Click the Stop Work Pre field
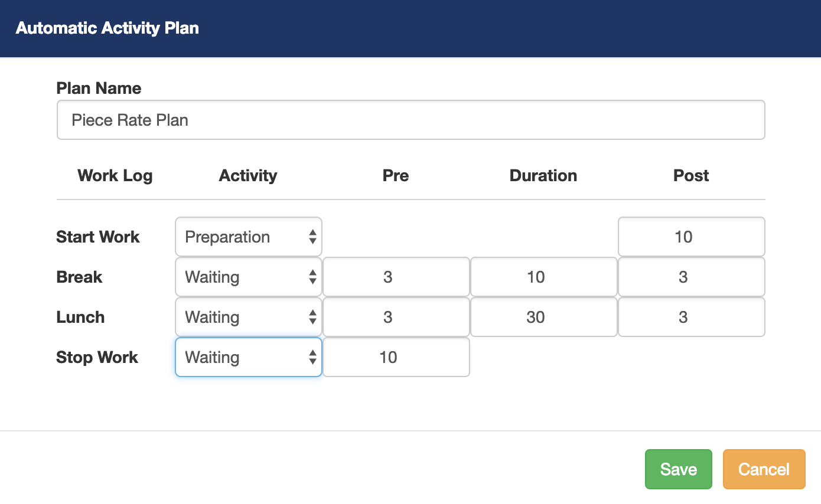Screen dimensions: 821x504 click(396, 357)
